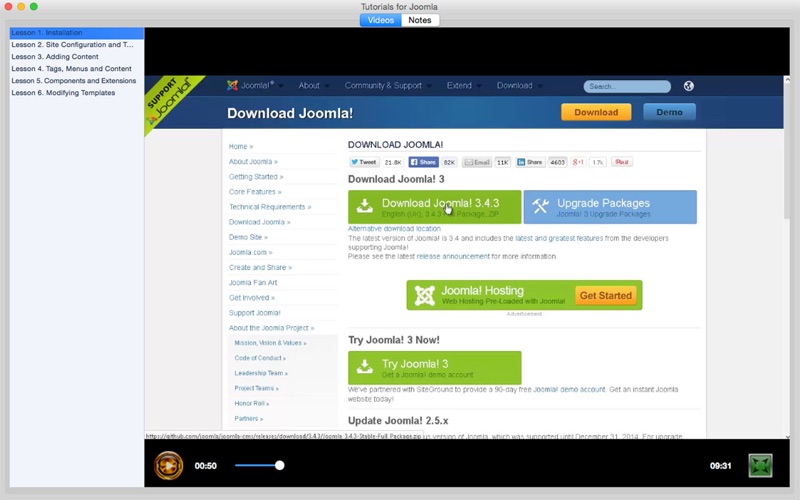Open About Joomla sidebar link
The width and height of the screenshot is (800, 500).
pos(253,161)
